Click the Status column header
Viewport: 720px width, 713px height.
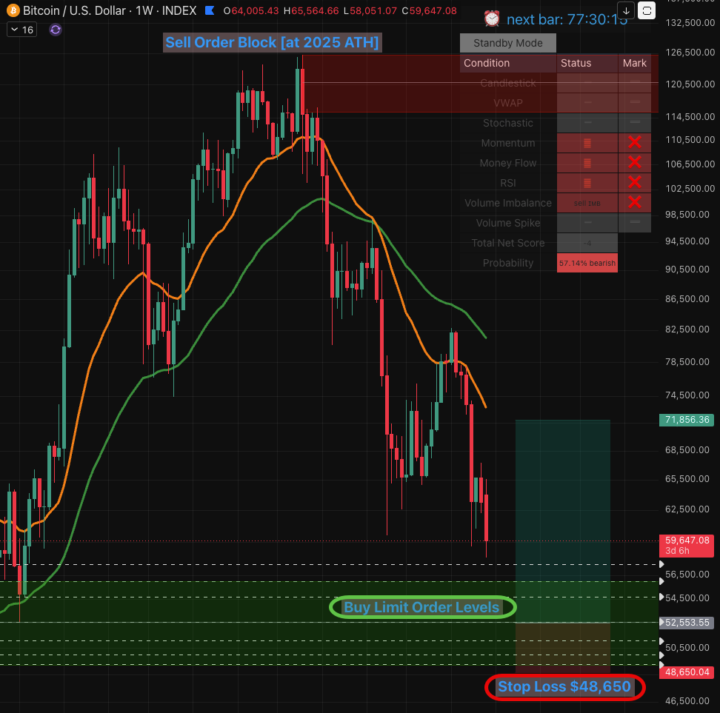coord(576,63)
